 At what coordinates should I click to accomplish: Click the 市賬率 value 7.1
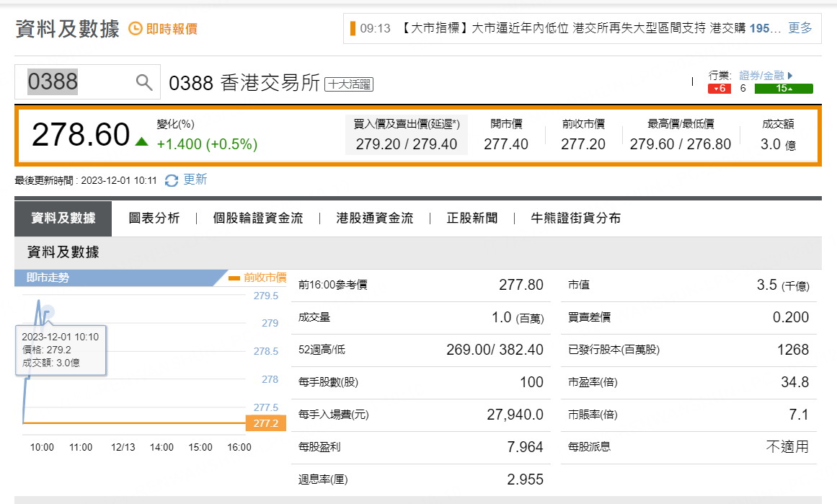click(x=799, y=415)
